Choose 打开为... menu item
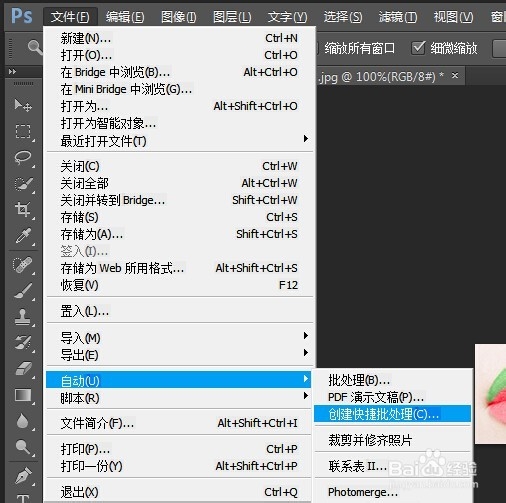 point(179,106)
